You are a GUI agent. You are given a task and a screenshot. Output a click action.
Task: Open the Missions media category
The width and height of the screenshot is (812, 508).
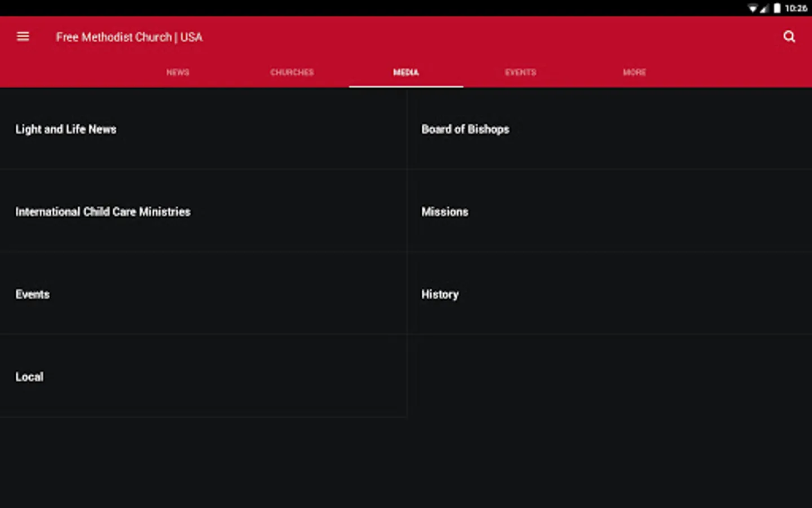[x=610, y=211]
